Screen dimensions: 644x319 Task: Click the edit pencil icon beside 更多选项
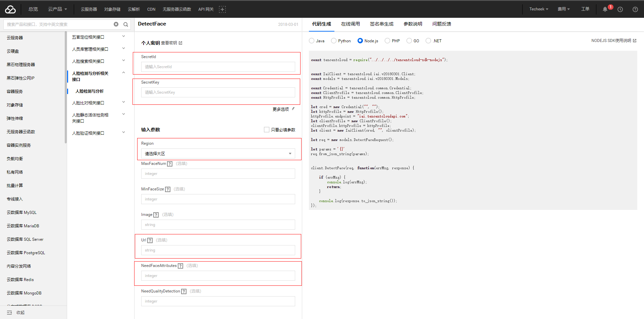coord(293,109)
